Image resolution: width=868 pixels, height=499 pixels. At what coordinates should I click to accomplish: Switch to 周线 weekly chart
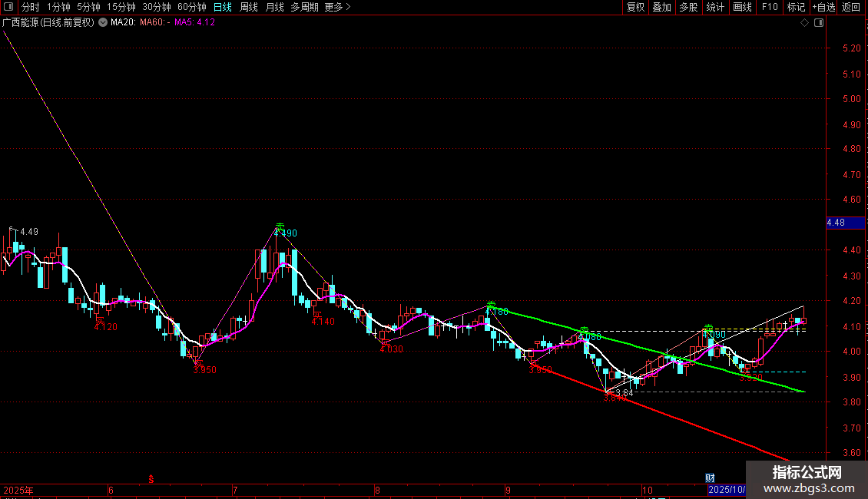249,7
